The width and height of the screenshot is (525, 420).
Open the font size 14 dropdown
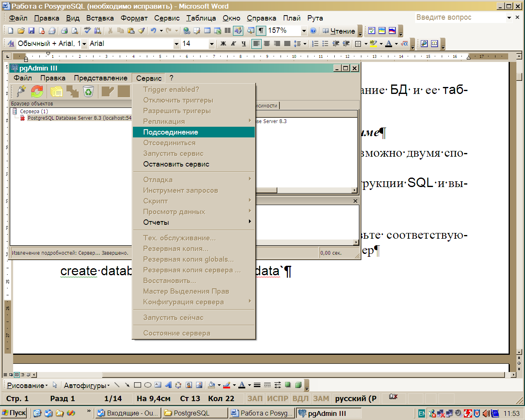coord(212,43)
